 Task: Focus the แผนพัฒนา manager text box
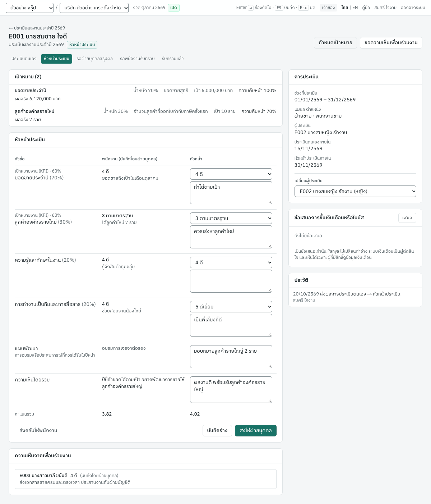point(231,357)
